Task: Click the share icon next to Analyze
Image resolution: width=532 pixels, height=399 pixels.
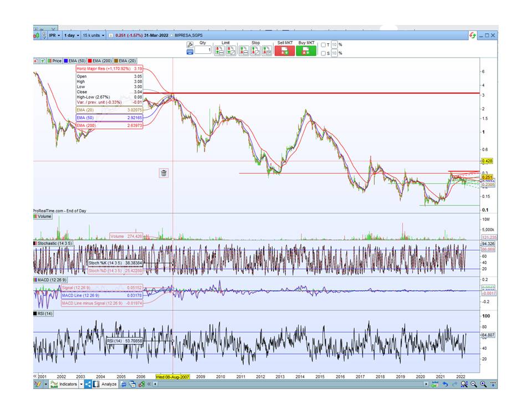Action: tap(89, 384)
